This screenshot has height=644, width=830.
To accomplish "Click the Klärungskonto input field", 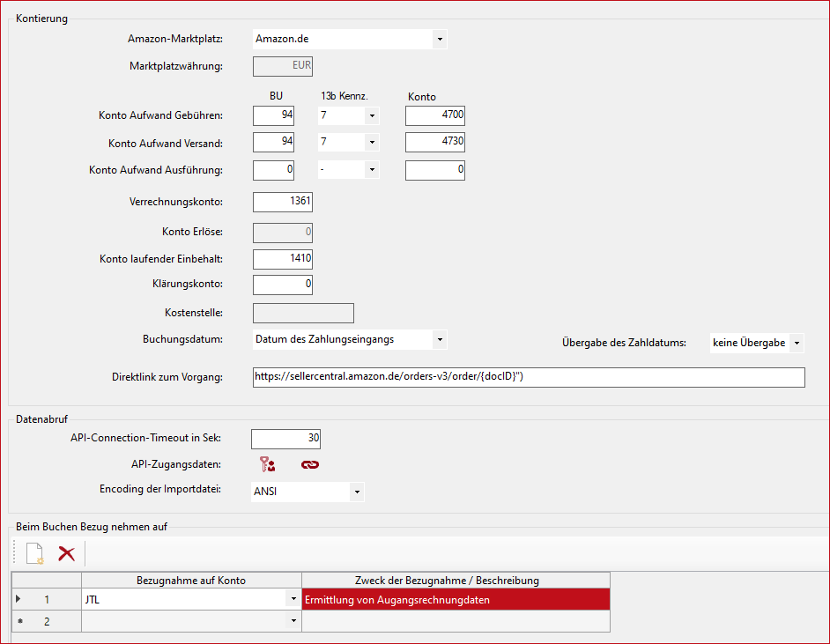I will (283, 285).
